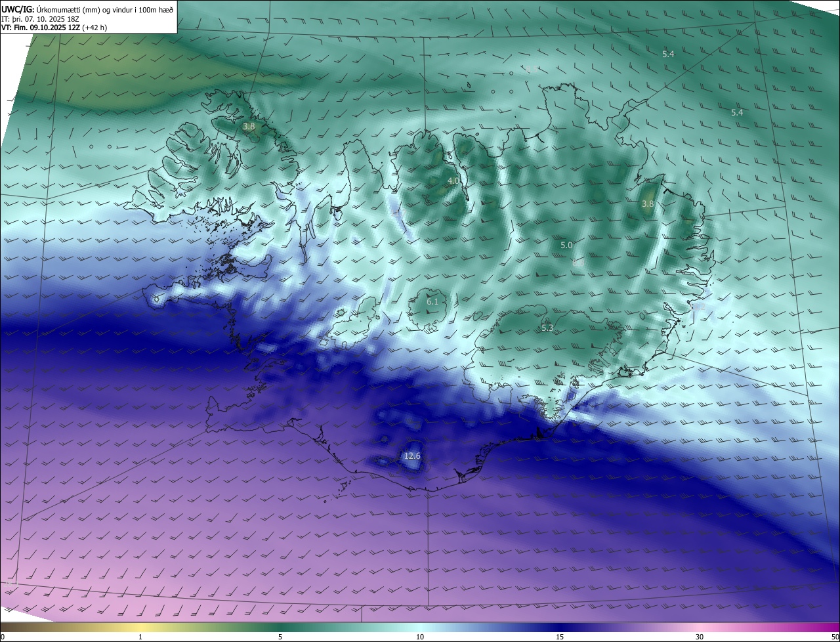Click the "0" tick label on the color scale

pos(3,637)
